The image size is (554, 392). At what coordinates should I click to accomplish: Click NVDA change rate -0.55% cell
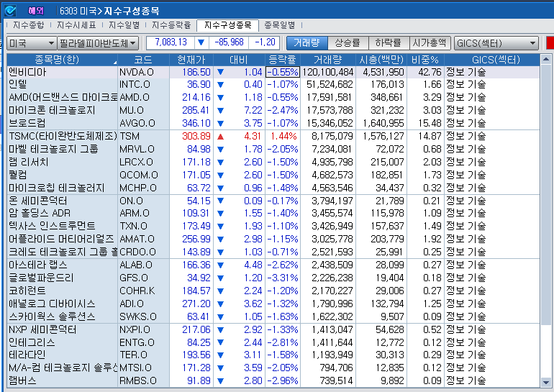pyautogui.click(x=283, y=72)
